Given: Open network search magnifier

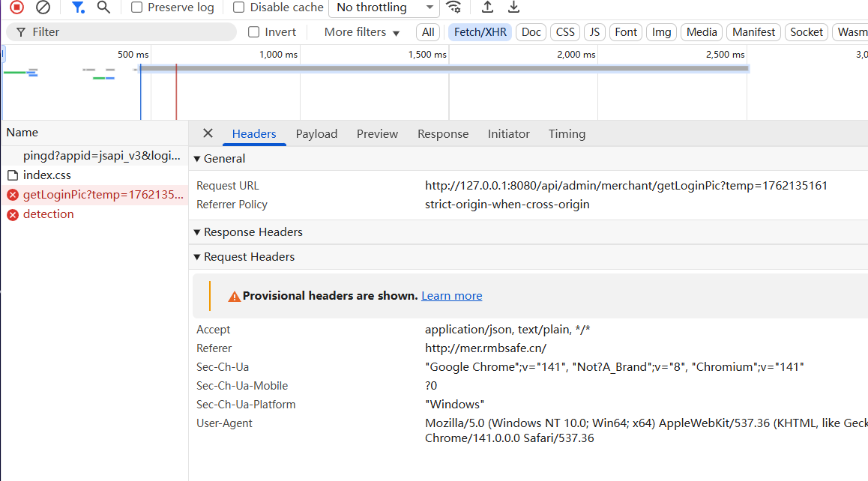Looking at the screenshot, I should click(103, 7).
